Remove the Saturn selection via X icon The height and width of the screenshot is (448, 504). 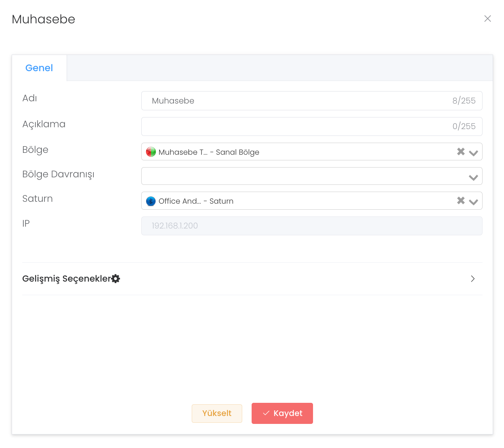pyautogui.click(x=461, y=201)
